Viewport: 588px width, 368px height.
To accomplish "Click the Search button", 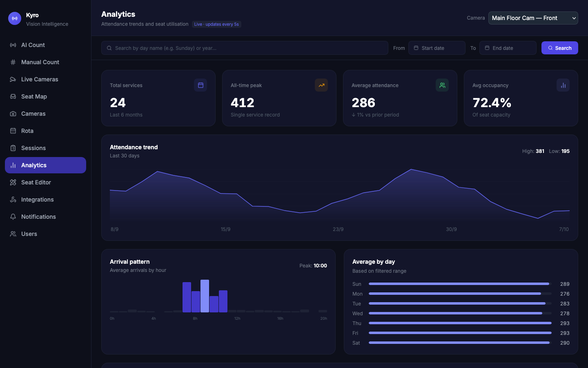I will point(560,48).
